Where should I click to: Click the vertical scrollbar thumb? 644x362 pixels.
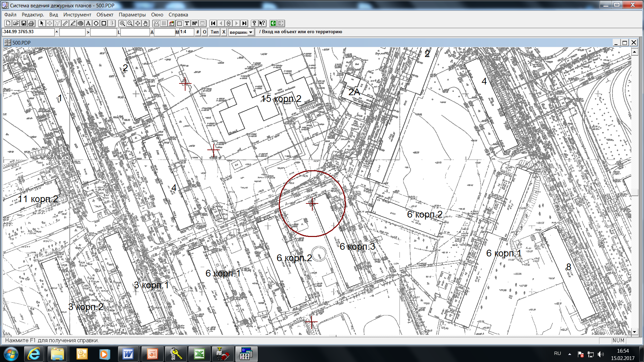pos(634,192)
